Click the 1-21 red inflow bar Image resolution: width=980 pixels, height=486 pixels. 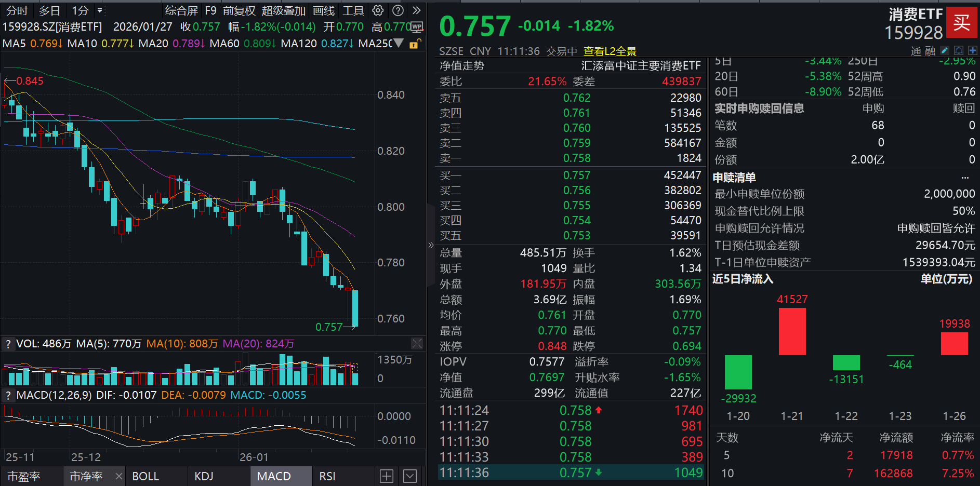(791, 331)
